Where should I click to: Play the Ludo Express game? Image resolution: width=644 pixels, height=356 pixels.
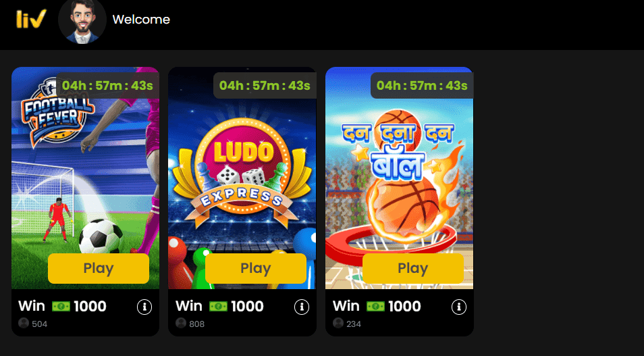click(255, 268)
